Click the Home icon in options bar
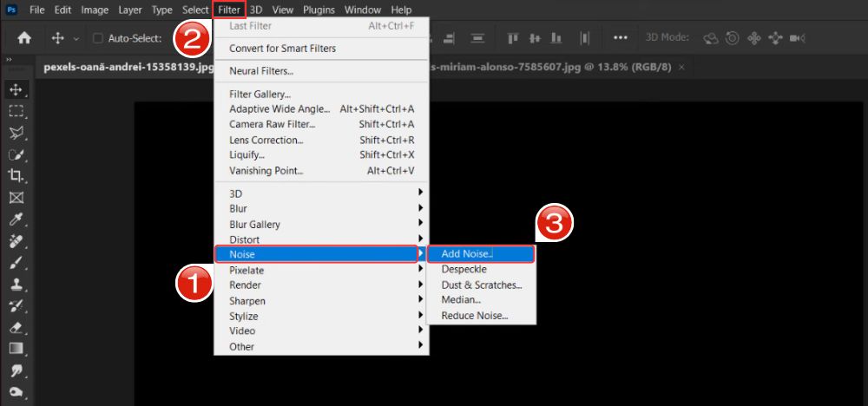 click(24, 38)
